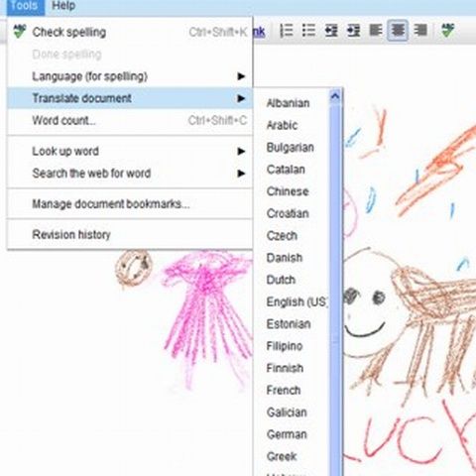The image size is (476, 476).
Task: Click the language list scroll-up arrow
Action: [x=335, y=97]
